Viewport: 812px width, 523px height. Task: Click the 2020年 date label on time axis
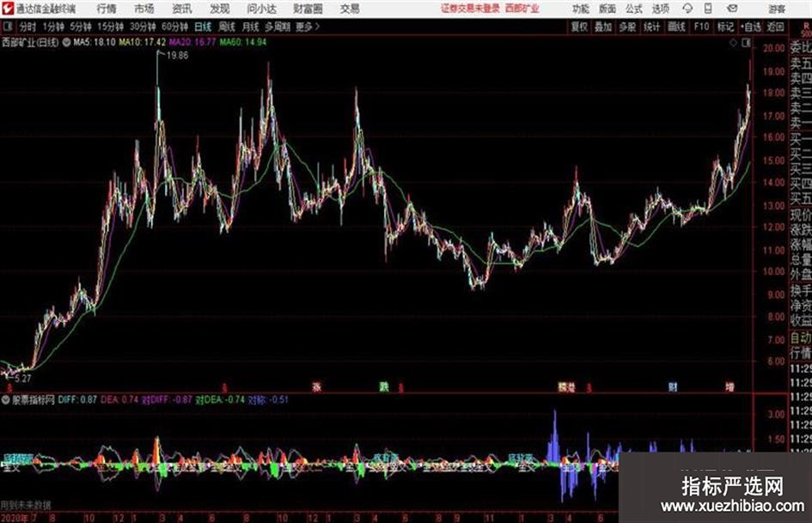[x=15, y=518]
